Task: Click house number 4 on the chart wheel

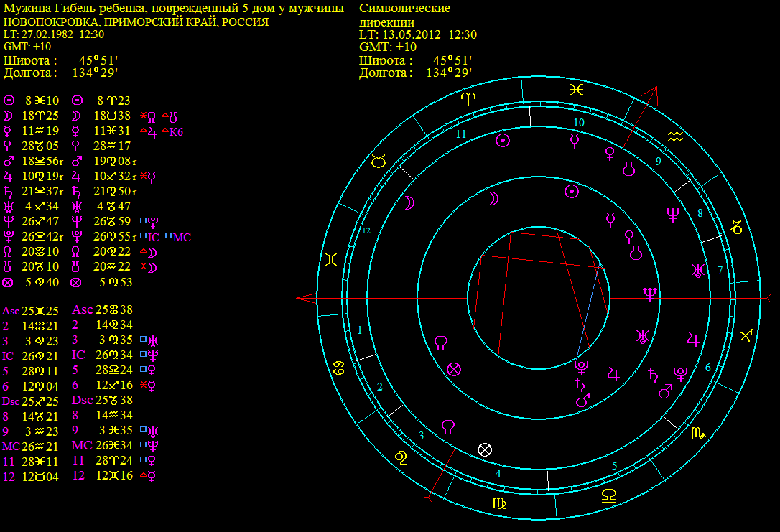Action: click(498, 474)
